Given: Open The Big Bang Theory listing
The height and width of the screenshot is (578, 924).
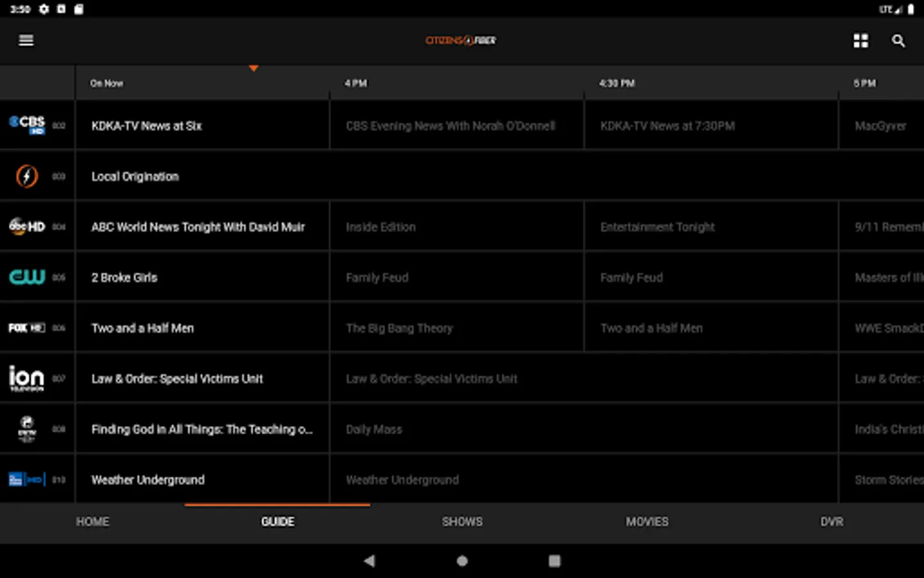Looking at the screenshot, I should (457, 328).
